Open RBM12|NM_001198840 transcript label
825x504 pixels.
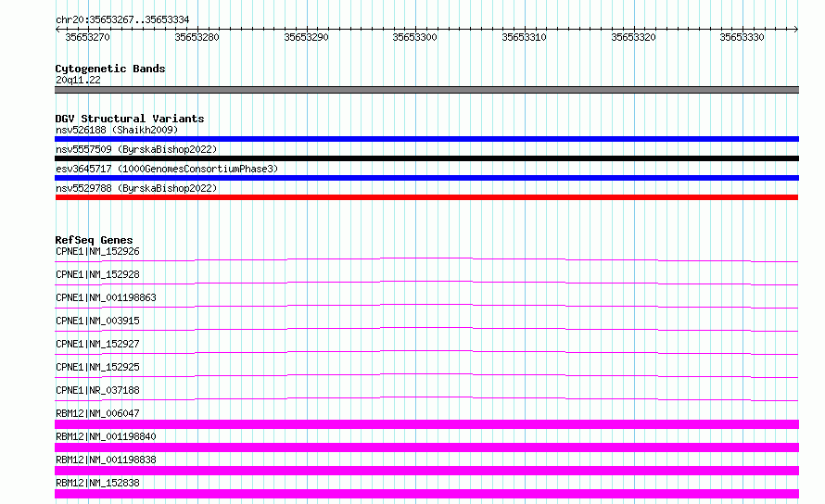(106, 436)
